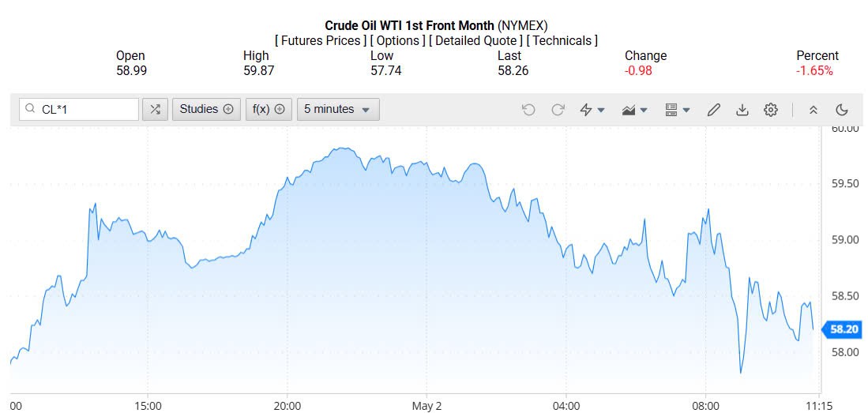The height and width of the screenshot is (413, 868).
Task: Open the draw pencil tool
Action: [713, 110]
